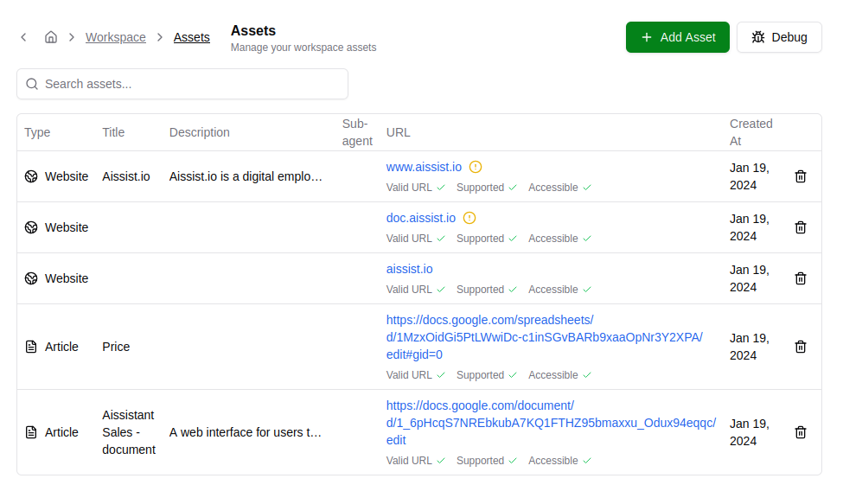
Task: Open the Google document URL
Action: coord(551,423)
